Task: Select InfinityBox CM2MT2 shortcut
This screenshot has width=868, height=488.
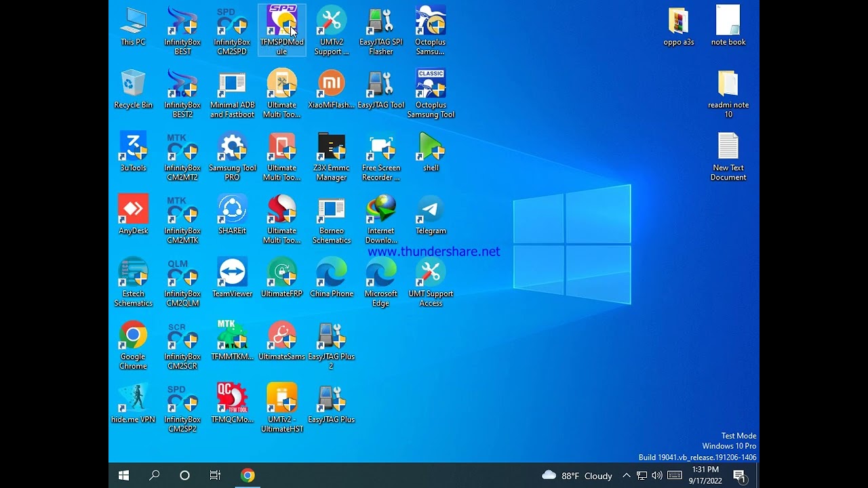Action: pos(182,157)
